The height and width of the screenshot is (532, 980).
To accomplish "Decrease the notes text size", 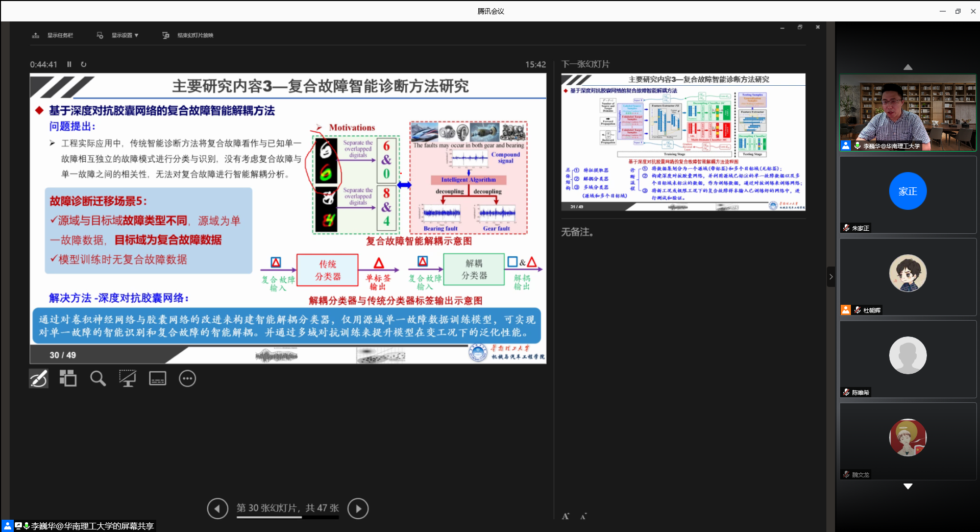I will 583,517.
